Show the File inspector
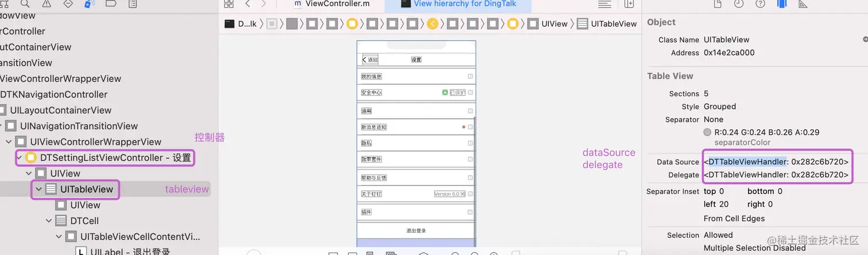This screenshot has height=255, width=868. pos(718,3)
